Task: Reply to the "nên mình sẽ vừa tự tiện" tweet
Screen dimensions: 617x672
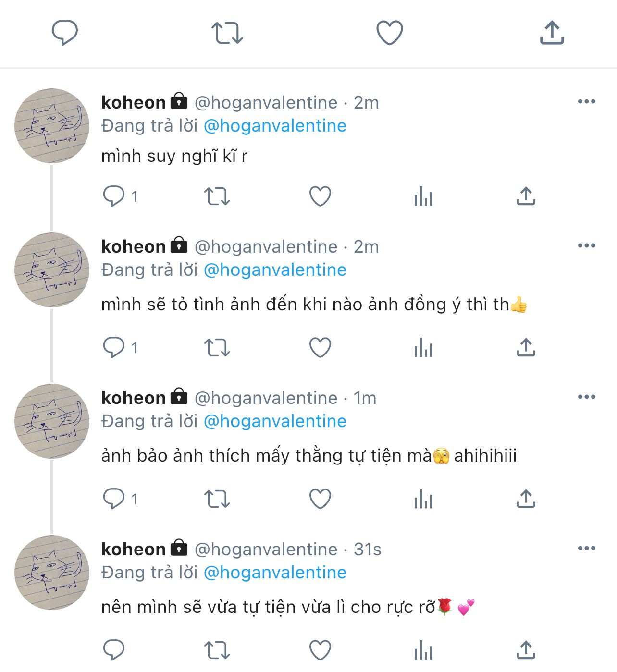Action: (x=114, y=650)
